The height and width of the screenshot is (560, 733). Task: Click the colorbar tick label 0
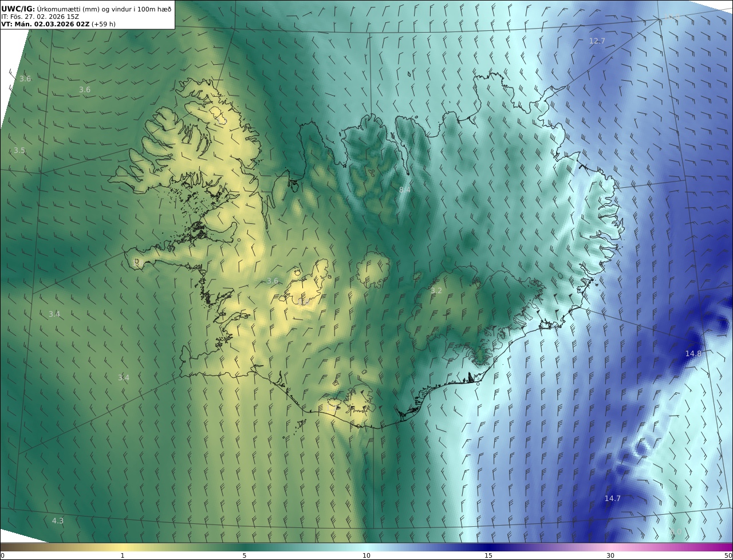coord(2,555)
